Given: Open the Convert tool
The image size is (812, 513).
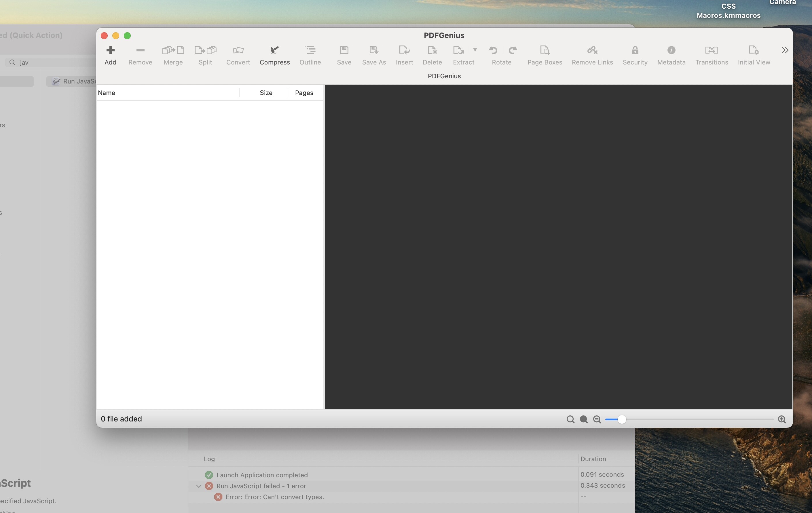Looking at the screenshot, I should [x=238, y=51].
